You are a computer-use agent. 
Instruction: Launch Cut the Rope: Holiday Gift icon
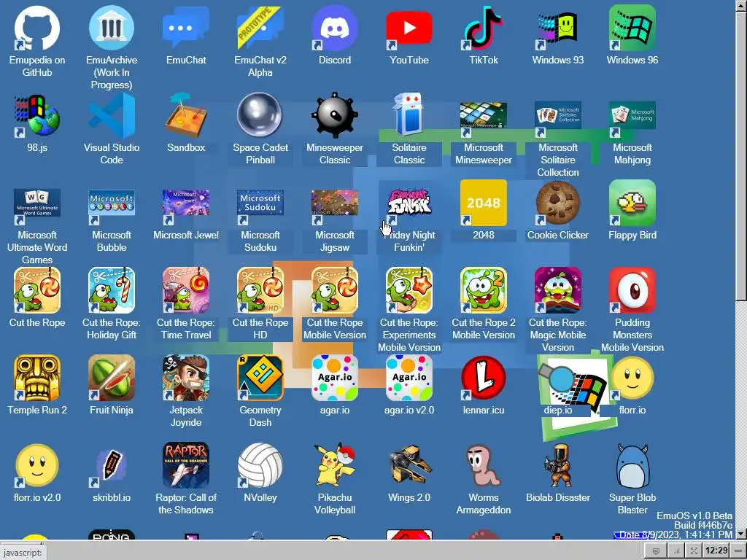[x=112, y=290]
